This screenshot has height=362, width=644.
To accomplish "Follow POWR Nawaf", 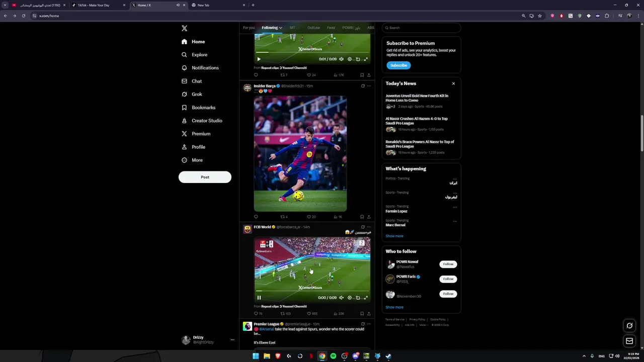I will point(448,264).
